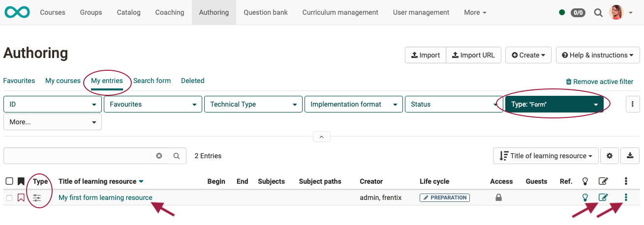644x225 pixels.
Task: Click the three-dot column header icon
Action: [626, 181]
